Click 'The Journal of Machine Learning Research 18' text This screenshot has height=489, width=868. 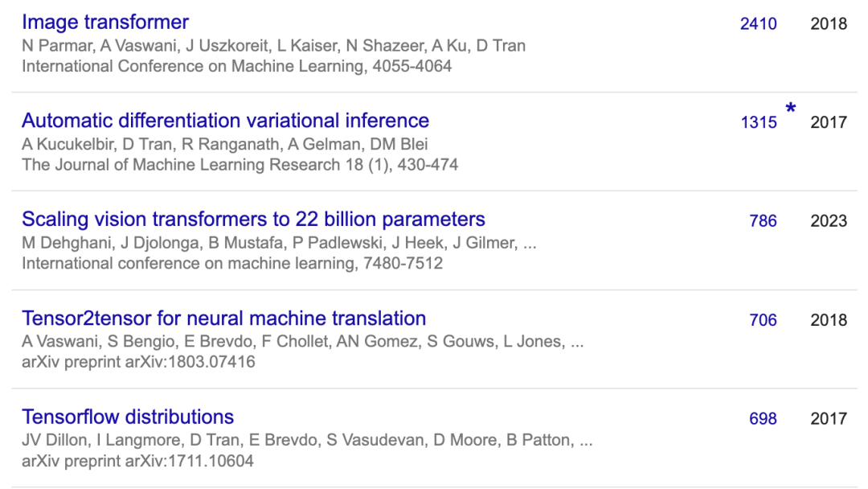click(x=240, y=165)
